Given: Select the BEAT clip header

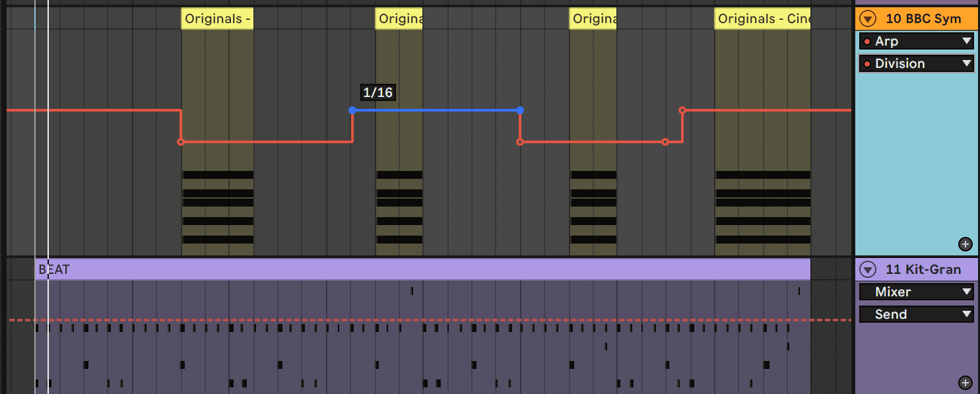Looking at the screenshot, I should click(422, 269).
